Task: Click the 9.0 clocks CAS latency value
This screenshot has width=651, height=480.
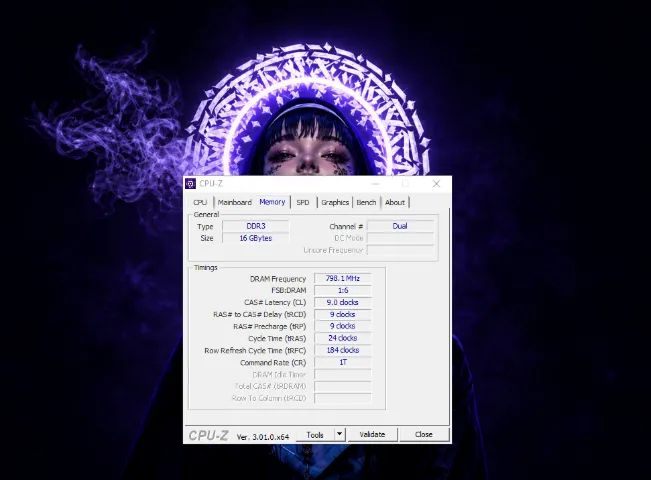Action: [343, 302]
